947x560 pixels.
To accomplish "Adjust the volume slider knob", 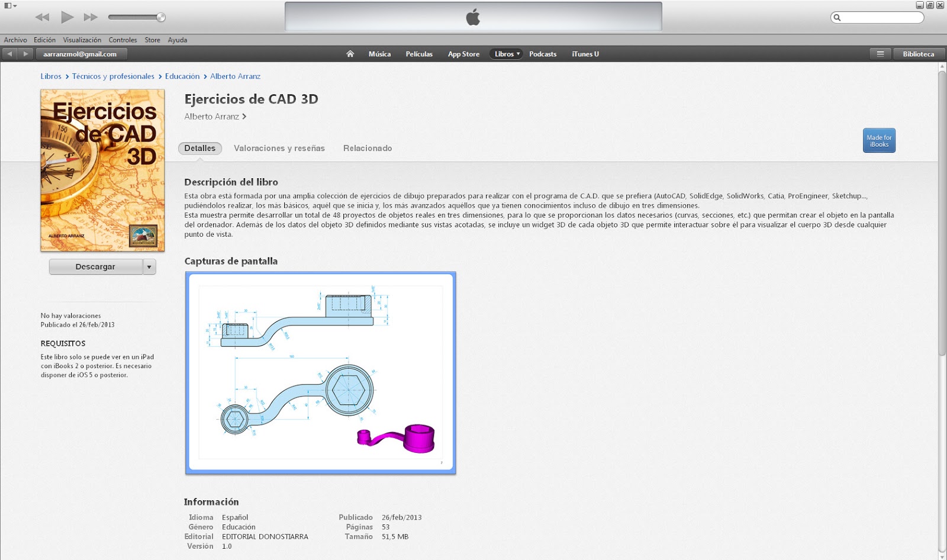I will tap(160, 17).
